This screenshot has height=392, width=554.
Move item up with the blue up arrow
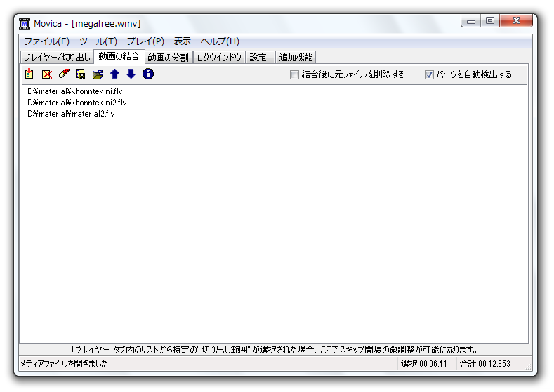[x=114, y=74]
